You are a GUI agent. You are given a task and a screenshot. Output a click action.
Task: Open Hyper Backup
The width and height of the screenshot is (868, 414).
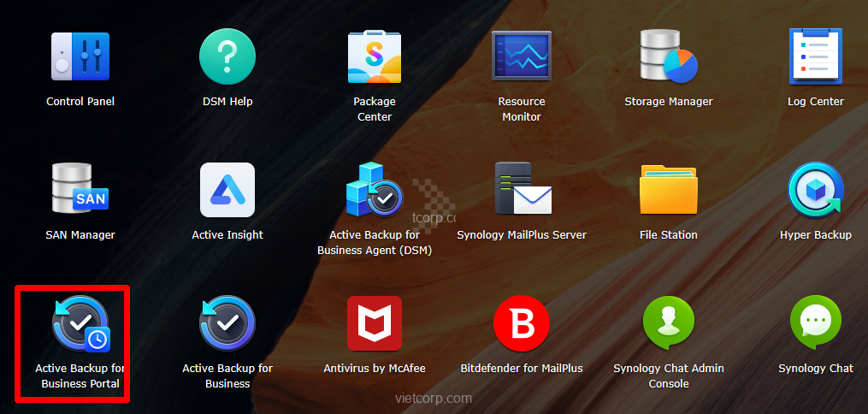[816, 190]
